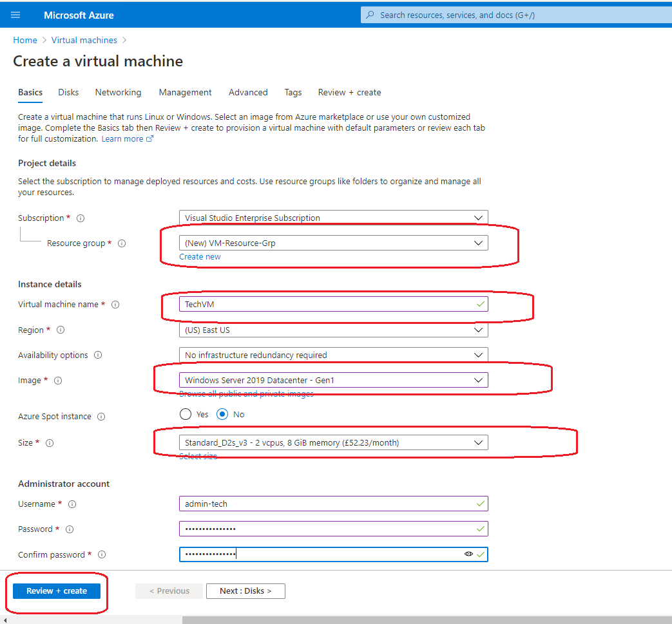Screen dimensions: 672x624
Task: Switch to the Review + create tab
Action: coord(349,93)
